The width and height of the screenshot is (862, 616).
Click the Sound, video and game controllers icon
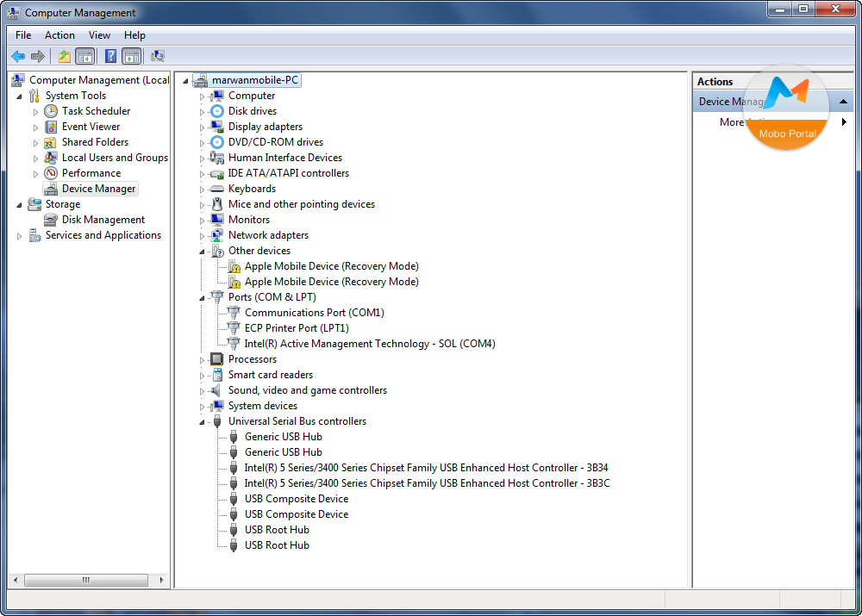[216, 390]
